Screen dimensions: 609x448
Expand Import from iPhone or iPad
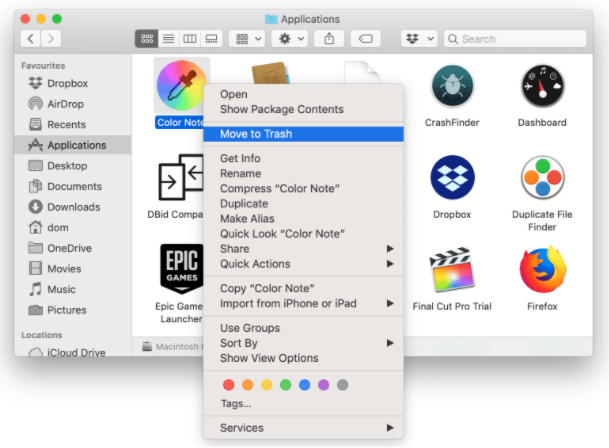303,303
